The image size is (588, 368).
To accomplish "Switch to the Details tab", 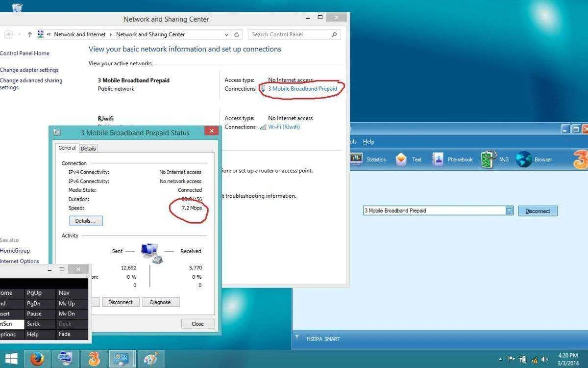I will click(x=88, y=148).
